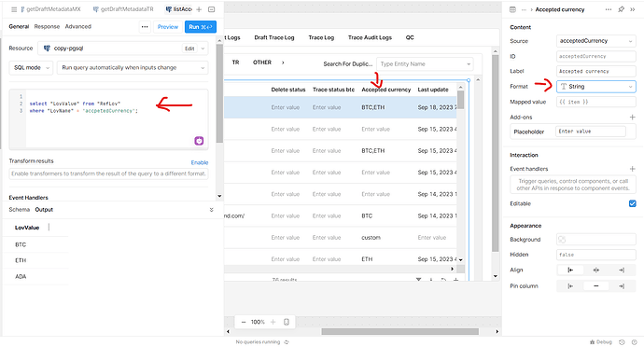Image resolution: width=644 pixels, height=347 pixels.
Task: Enable transform results
Action: [x=200, y=162]
